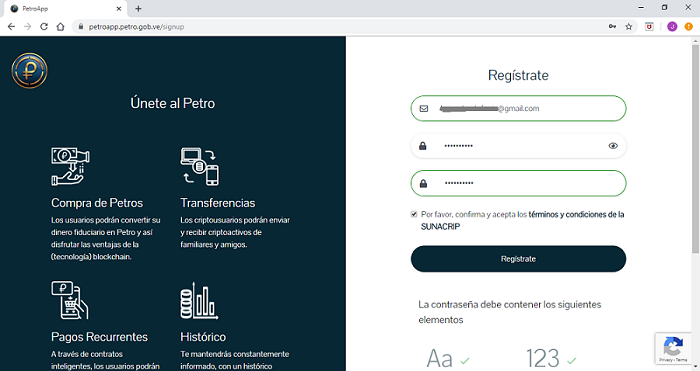This screenshot has height=371, width=700.
Task: Close the PetroApp tab
Action: point(119,8)
